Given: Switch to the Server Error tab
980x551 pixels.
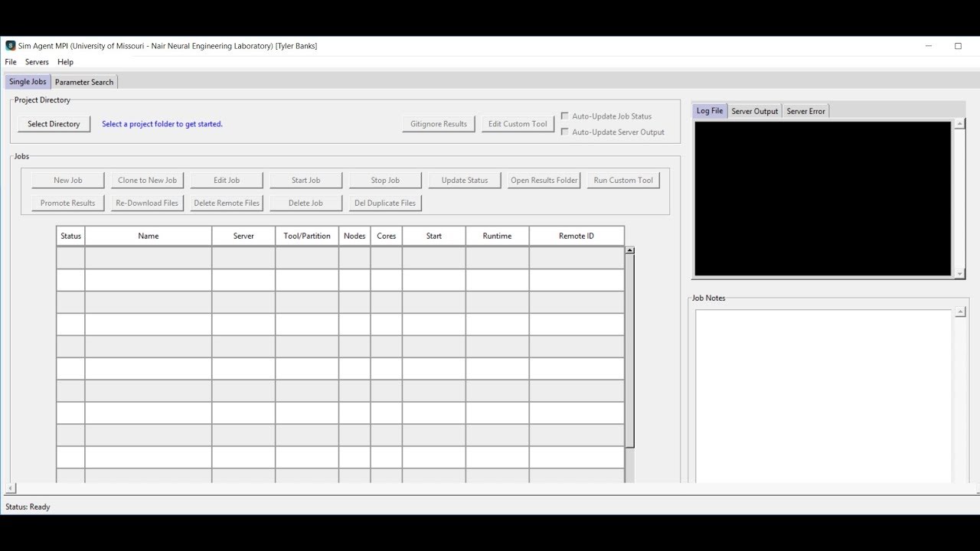Looking at the screenshot, I should (806, 112).
